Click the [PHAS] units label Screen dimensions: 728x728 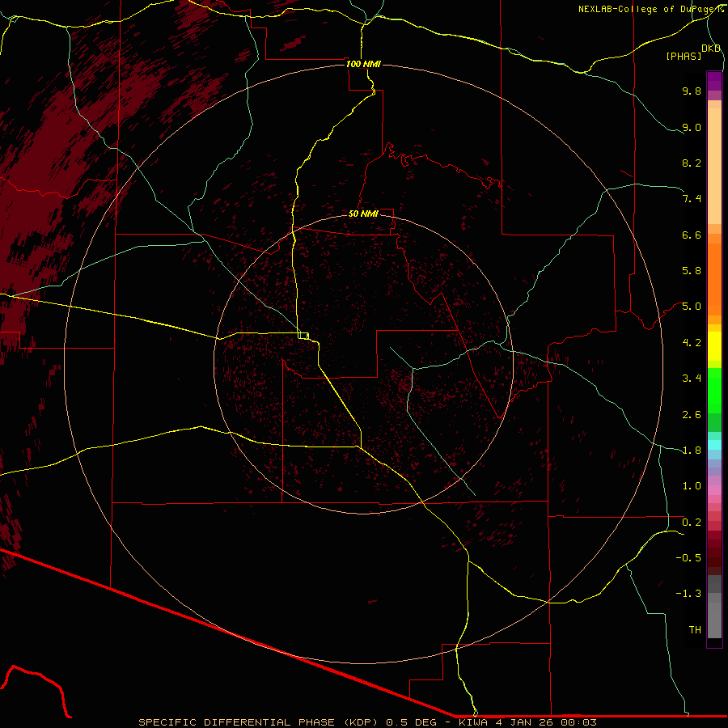coord(684,57)
